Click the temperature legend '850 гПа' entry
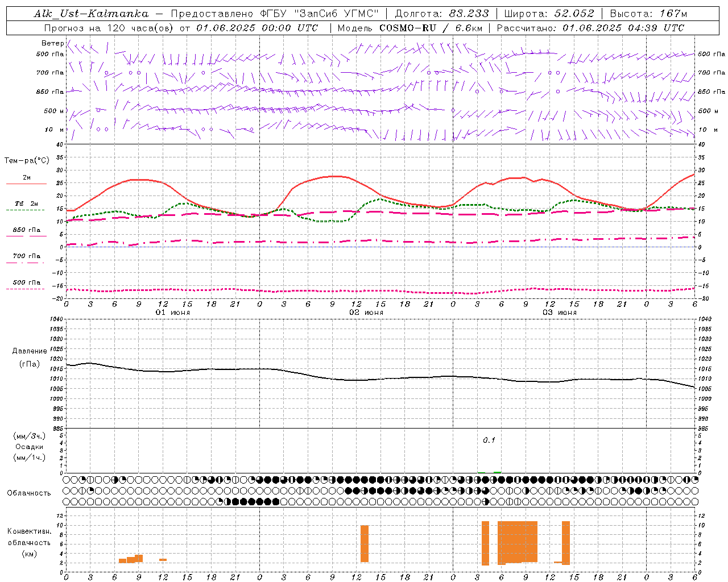The height and width of the screenshot is (582, 728). 27,230
